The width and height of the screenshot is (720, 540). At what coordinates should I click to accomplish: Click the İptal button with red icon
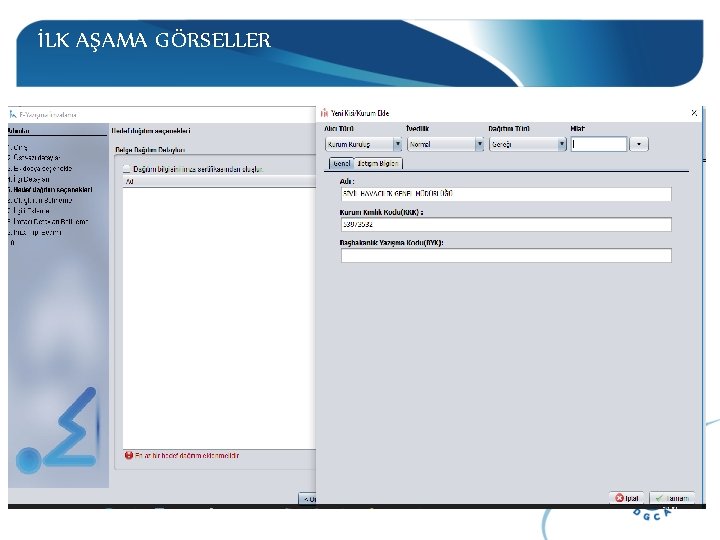coord(627,498)
